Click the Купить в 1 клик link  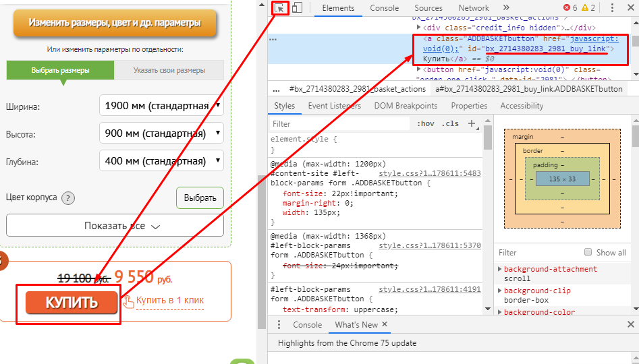click(170, 300)
